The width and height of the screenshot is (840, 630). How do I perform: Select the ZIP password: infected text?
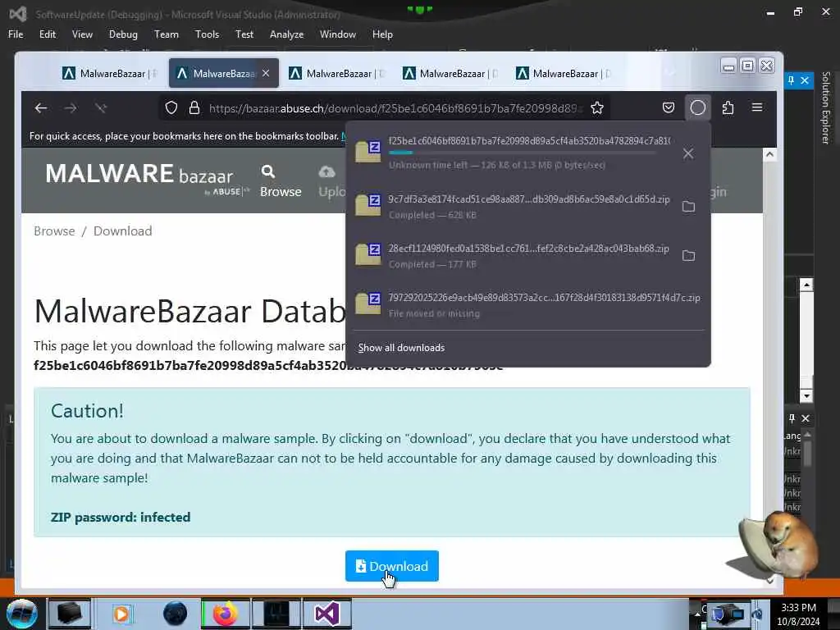click(121, 517)
